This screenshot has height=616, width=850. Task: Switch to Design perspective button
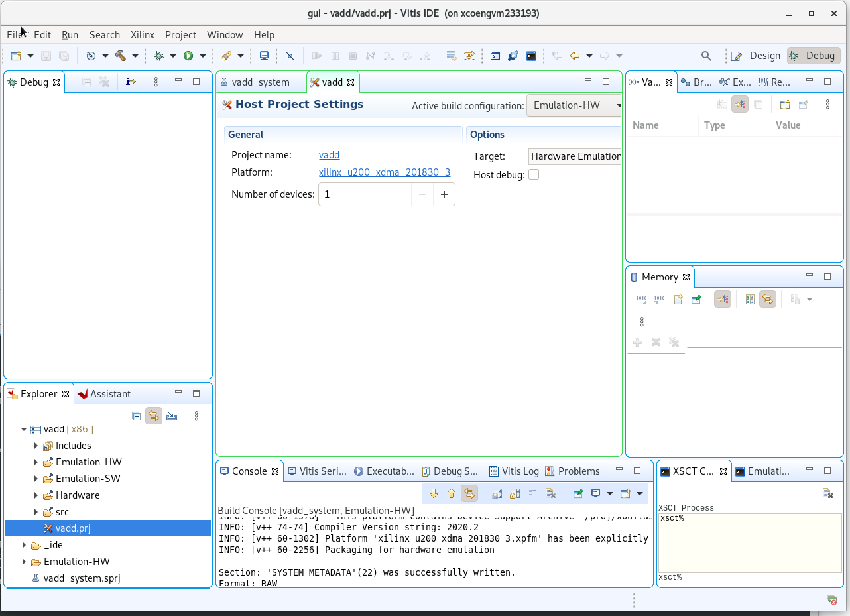(x=756, y=56)
